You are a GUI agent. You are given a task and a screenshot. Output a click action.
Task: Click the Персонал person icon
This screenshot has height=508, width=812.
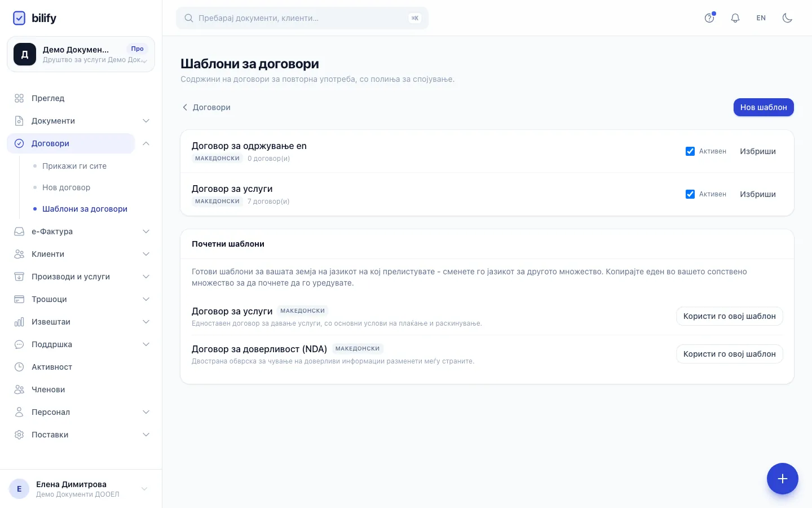click(x=19, y=412)
